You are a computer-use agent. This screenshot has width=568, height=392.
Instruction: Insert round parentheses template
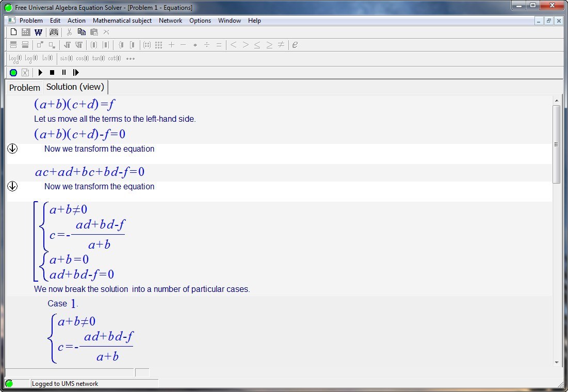pos(94,45)
